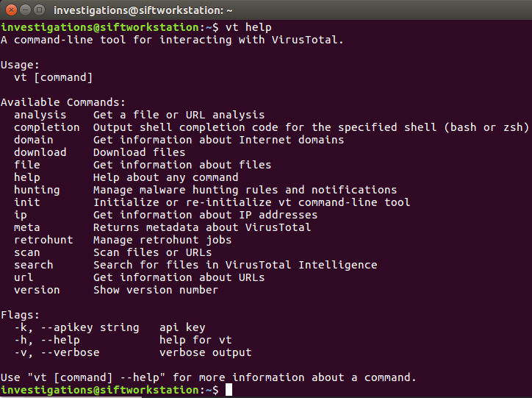The height and width of the screenshot is (398, 532).
Task: Click the 'search' command name
Action: coord(33,265)
